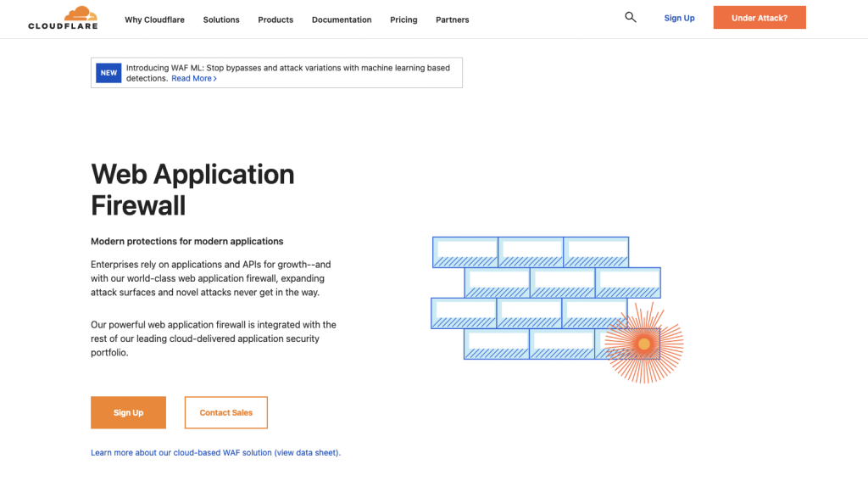
Task: Expand the Products menu
Action: [x=275, y=20]
